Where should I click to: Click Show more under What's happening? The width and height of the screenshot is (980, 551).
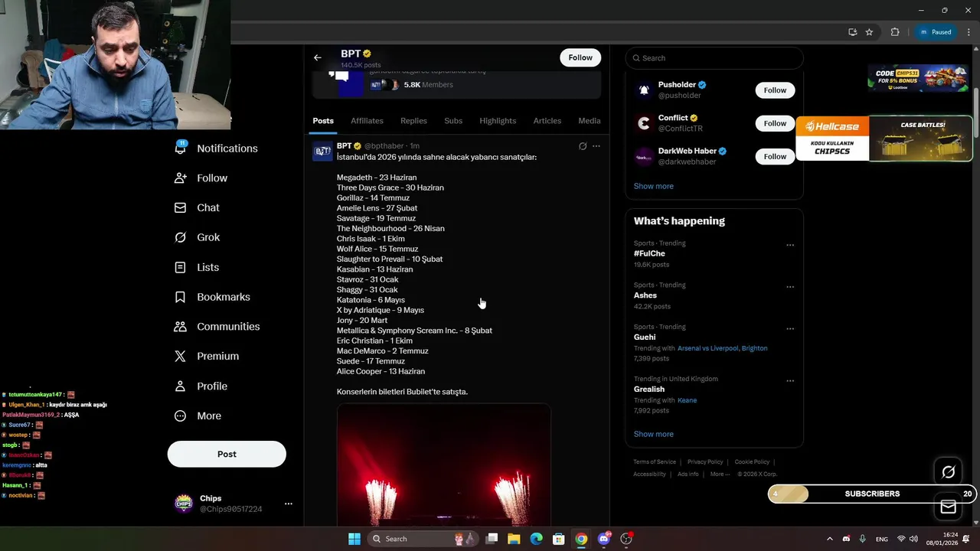pos(653,434)
